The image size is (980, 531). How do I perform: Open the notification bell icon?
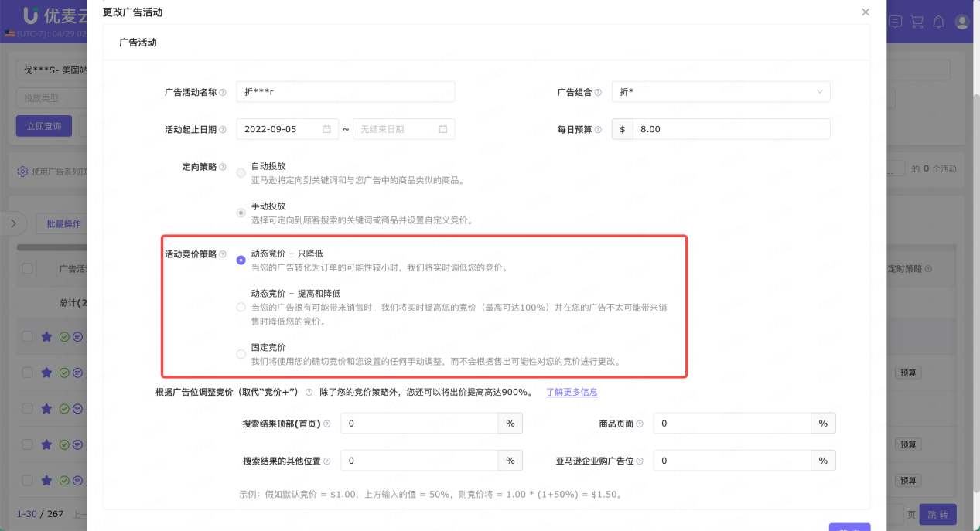click(938, 22)
